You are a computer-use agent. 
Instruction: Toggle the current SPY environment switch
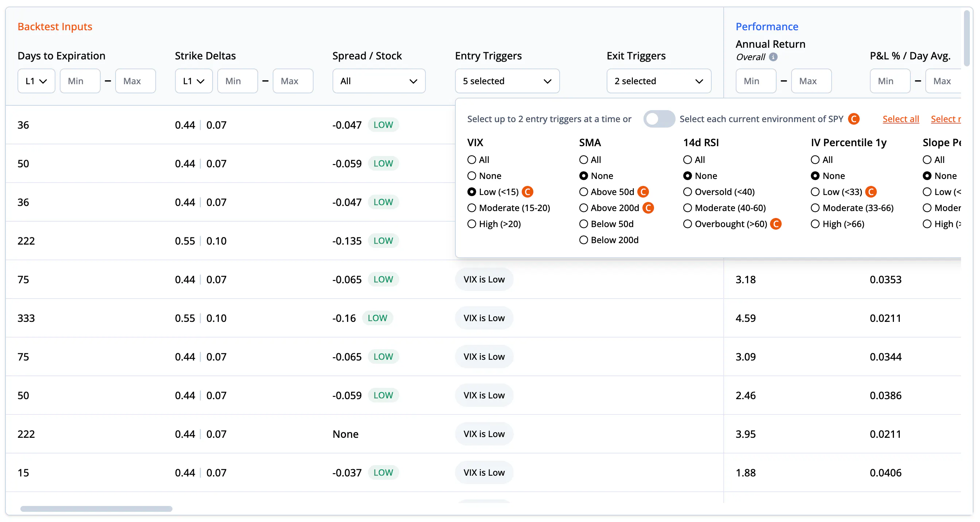tap(659, 119)
